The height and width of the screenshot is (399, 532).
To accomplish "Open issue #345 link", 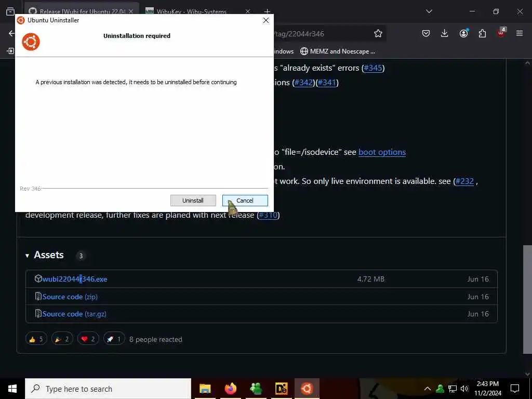I will 373,68.
